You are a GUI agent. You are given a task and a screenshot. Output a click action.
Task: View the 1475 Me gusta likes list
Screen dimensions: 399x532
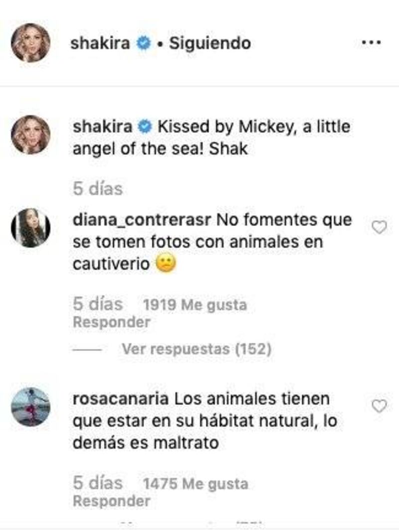(x=196, y=484)
